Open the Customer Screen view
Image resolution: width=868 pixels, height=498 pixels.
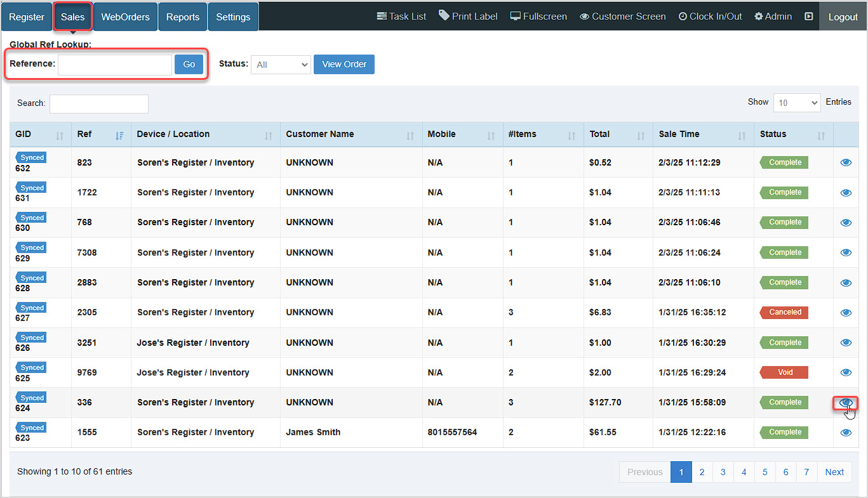(622, 16)
